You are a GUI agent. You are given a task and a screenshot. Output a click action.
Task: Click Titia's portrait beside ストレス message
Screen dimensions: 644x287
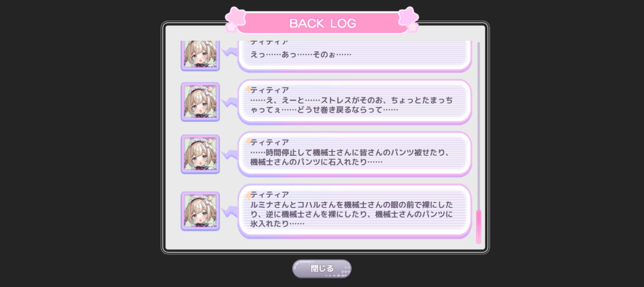point(200,102)
